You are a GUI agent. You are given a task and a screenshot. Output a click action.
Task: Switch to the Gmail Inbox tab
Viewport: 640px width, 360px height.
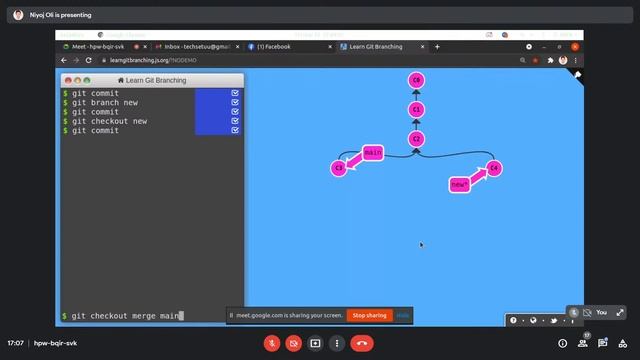point(194,47)
